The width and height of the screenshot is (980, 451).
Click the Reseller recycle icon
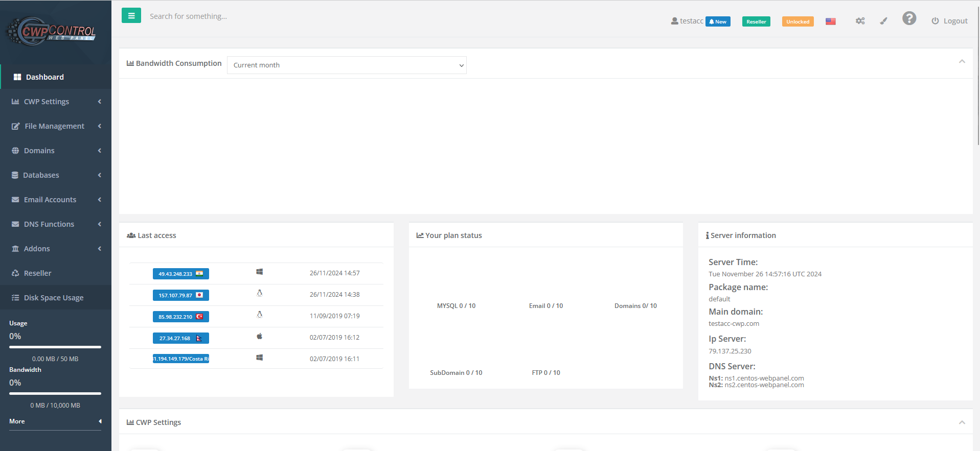[x=15, y=273]
